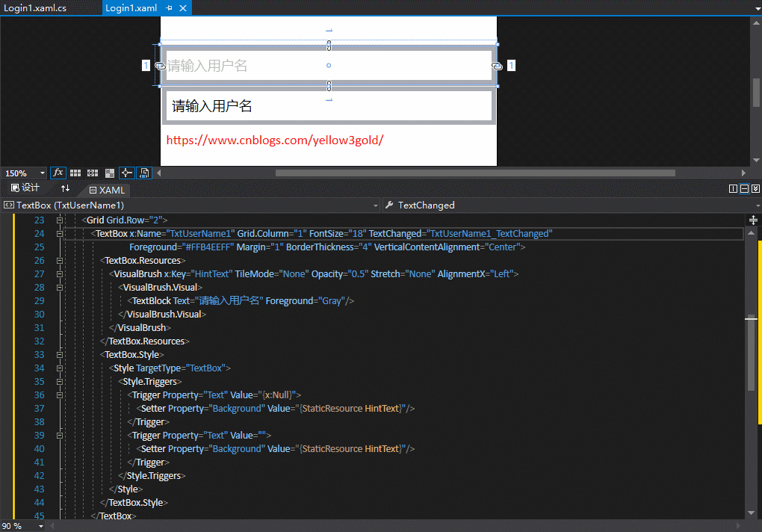Toggle project code disable icon in designer toolbar

click(144, 173)
